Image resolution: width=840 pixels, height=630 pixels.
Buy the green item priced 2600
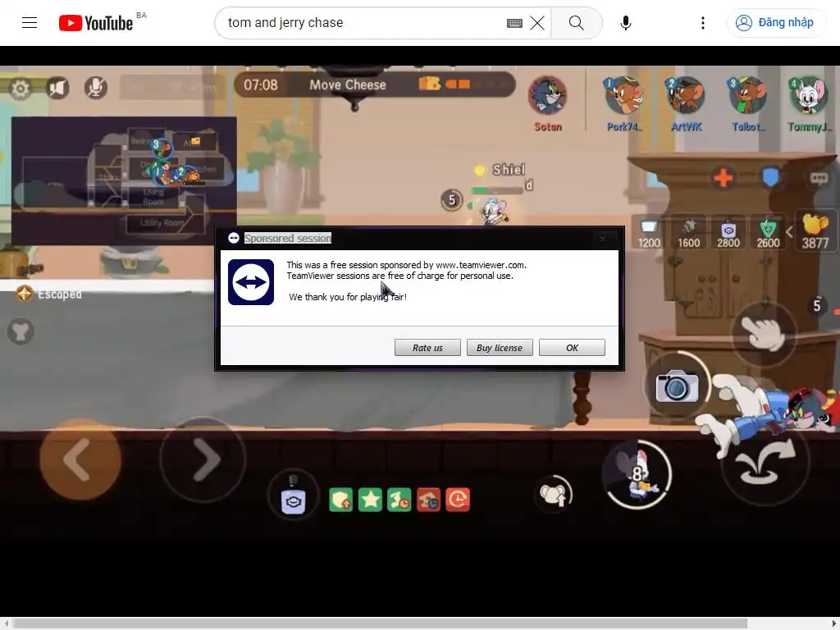[x=768, y=233]
